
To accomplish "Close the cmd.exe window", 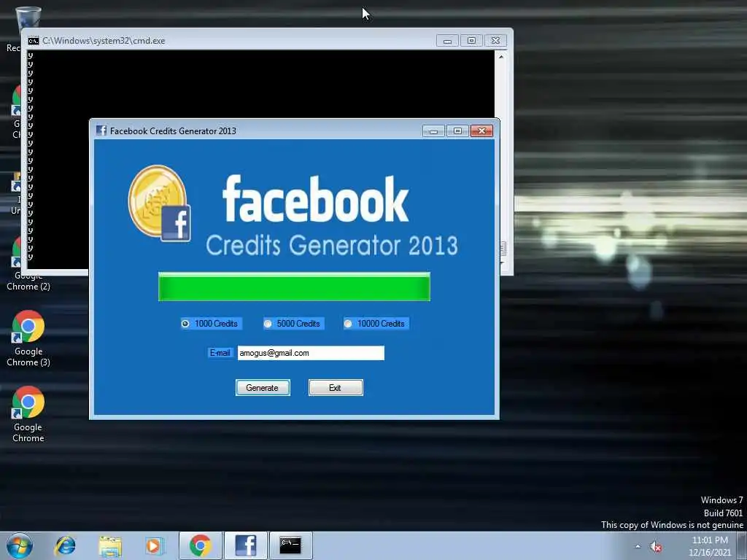I will 495,41.
